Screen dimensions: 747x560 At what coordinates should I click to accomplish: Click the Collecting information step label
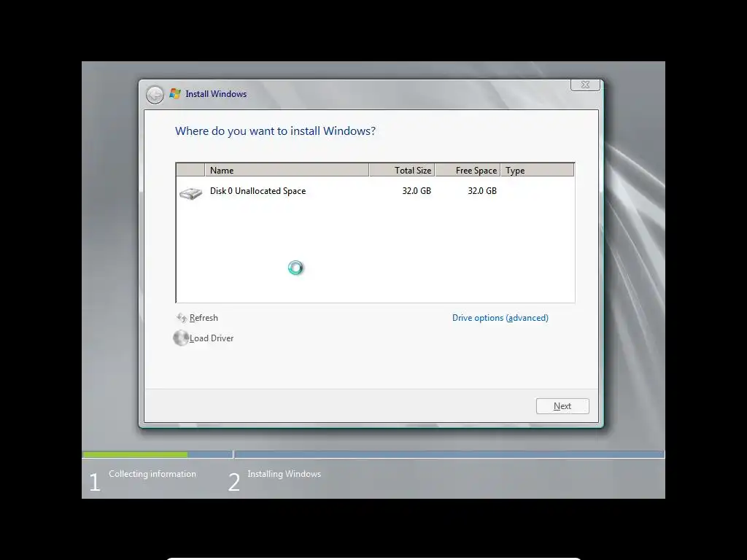[x=152, y=474]
